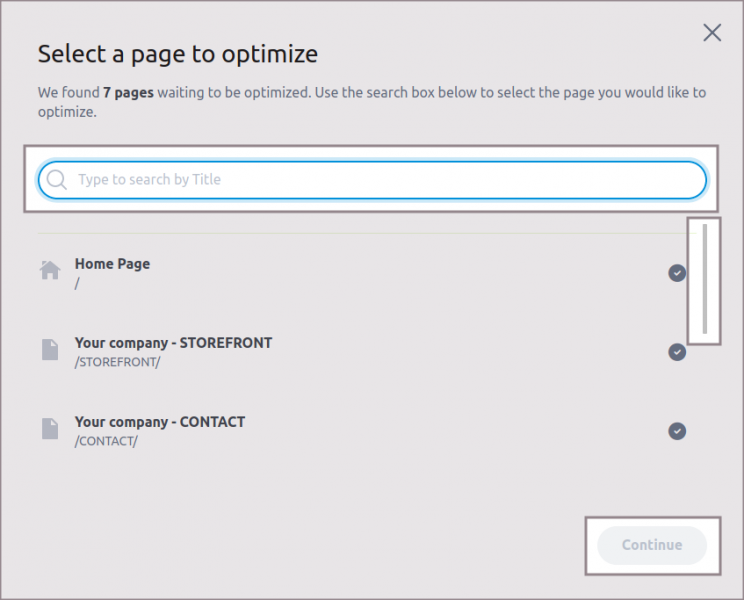This screenshot has width=744, height=600.
Task: Focus the 'Type to search by Title' field
Action: point(380,180)
